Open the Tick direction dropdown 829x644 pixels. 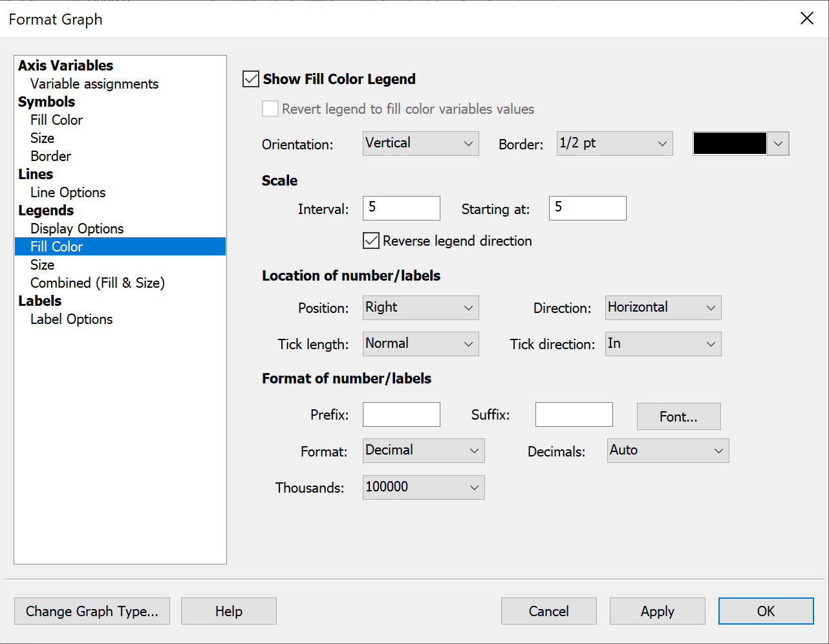pyautogui.click(x=663, y=343)
